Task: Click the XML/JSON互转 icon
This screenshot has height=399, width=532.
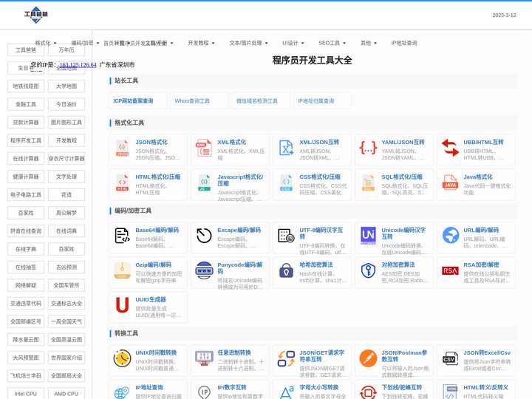Action: coord(286,149)
